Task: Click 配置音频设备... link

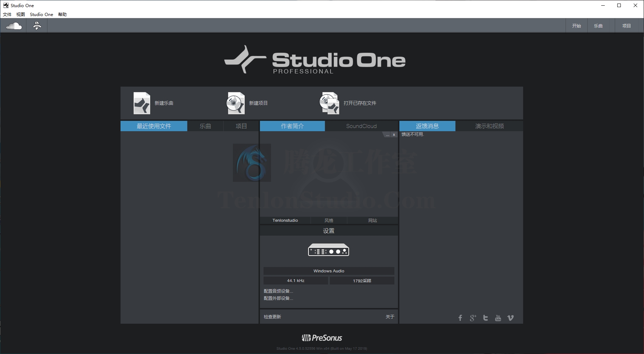Action: [278, 291]
